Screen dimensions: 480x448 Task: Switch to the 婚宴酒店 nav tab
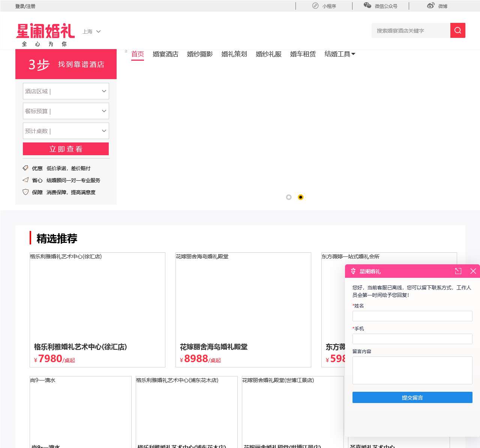click(x=165, y=54)
